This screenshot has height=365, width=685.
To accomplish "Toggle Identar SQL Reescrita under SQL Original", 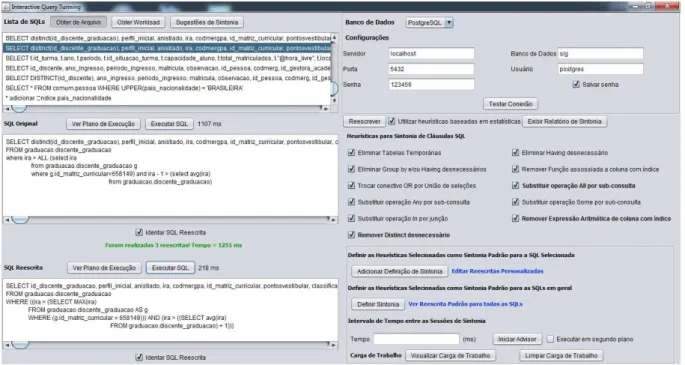I will (x=139, y=232).
